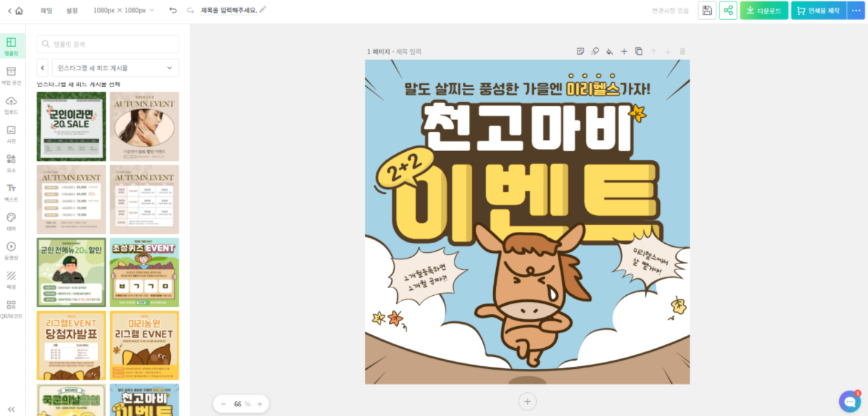Image resolution: width=868 pixels, height=416 pixels.
Task: Undo the last action
Action: pos(173,11)
